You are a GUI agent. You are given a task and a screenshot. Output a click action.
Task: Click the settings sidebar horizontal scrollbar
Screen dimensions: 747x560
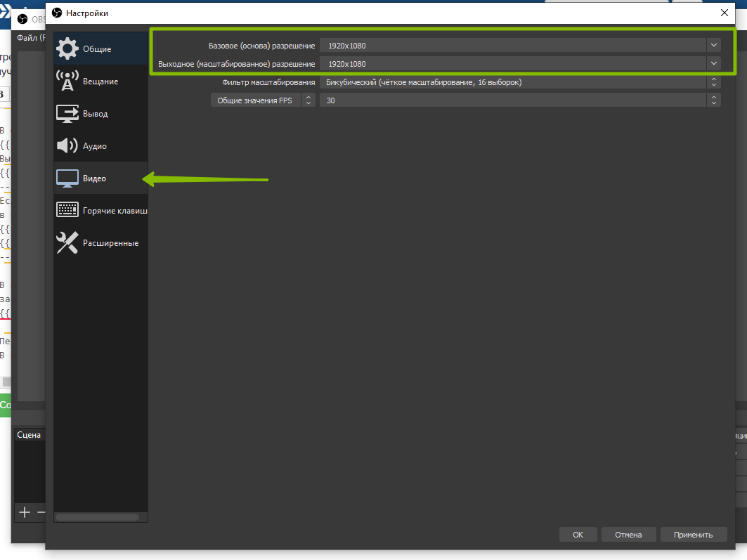pos(97,517)
